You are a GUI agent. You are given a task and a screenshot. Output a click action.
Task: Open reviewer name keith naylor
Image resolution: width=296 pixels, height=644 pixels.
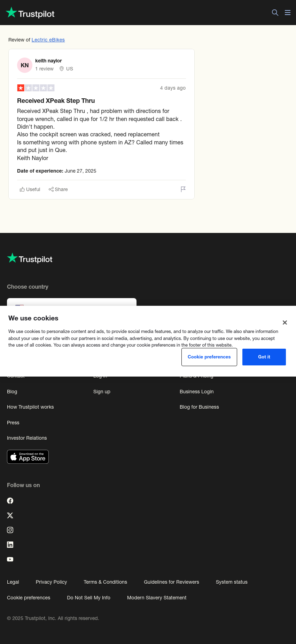point(48,61)
